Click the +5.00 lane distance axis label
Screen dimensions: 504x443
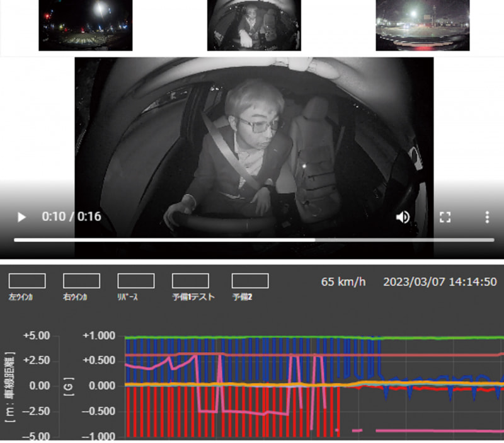(37, 336)
